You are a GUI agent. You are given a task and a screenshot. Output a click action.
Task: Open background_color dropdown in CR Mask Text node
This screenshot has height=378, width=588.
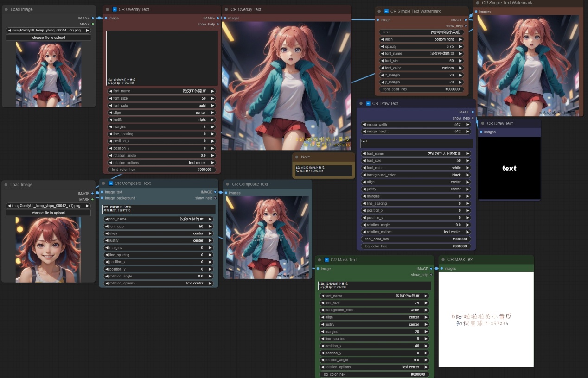point(374,310)
